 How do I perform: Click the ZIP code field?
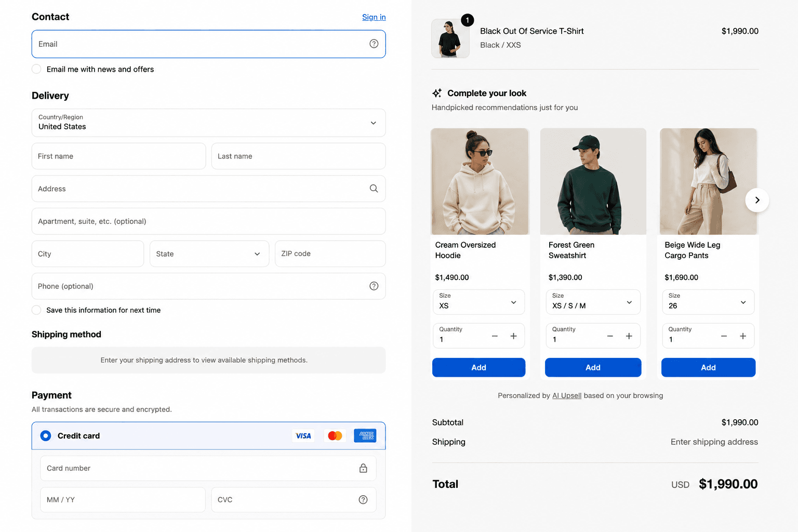coord(330,254)
